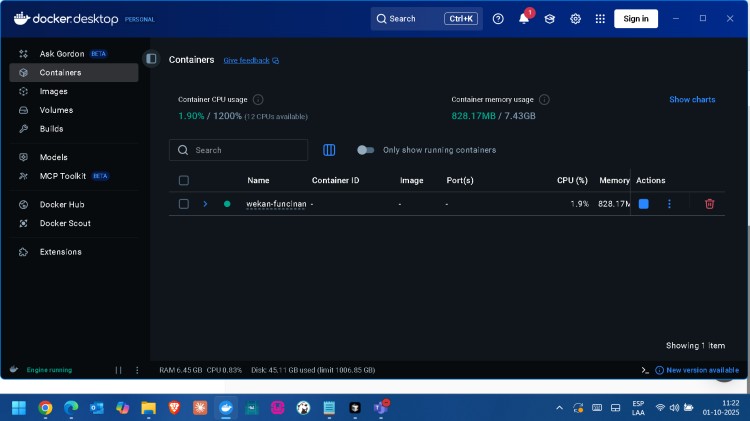Screen dimensions: 750x421
Task: Open notifications bell icon
Action: tap(524, 19)
